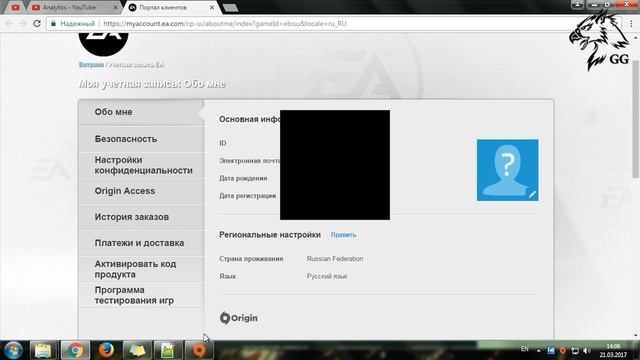Switch to the first pinned YouTube tab
The image size is (640, 360).
[16, 8]
